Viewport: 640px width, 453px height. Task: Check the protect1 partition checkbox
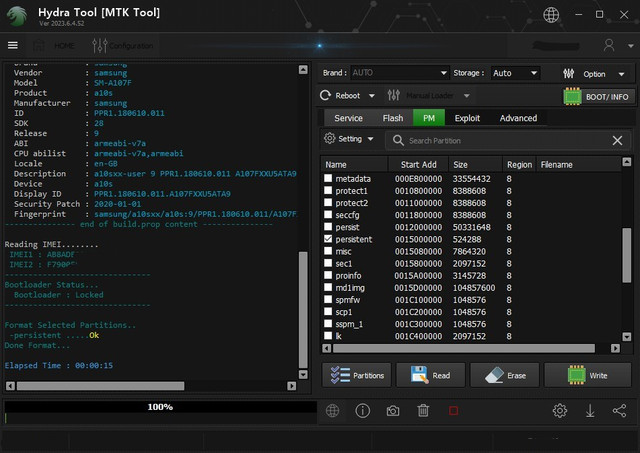[328, 190]
